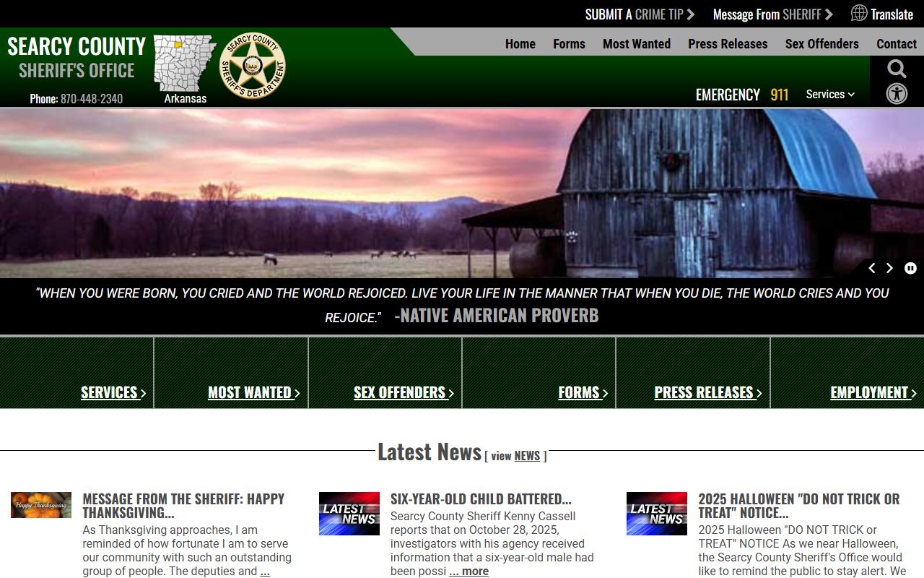Open the search magnifier icon

click(x=897, y=69)
